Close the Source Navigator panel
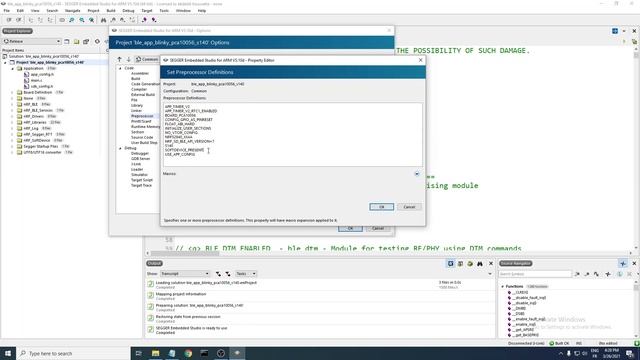This screenshot has width=640, height=360. point(634,264)
